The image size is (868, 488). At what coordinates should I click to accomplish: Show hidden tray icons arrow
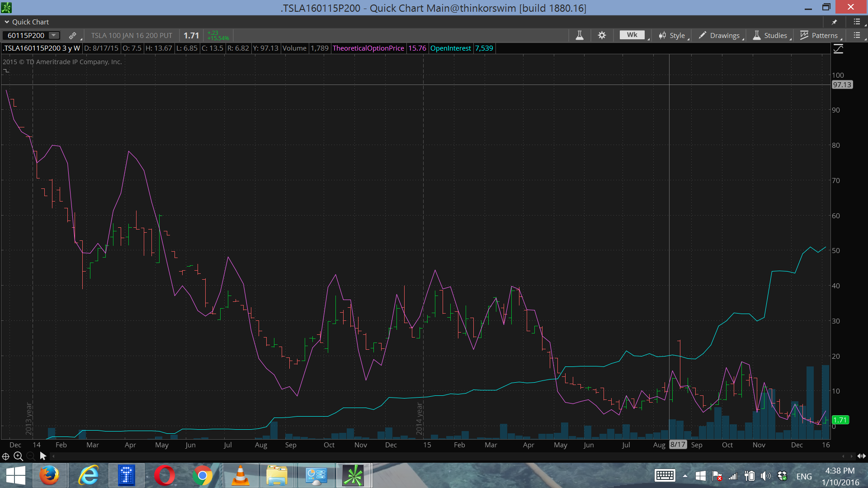click(685, 476)
